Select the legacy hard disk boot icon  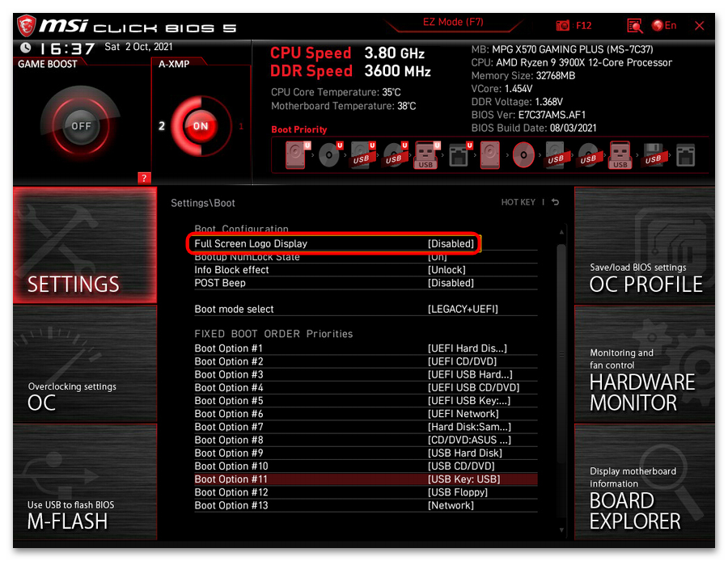pyautogui.click(x=490, y=155)
